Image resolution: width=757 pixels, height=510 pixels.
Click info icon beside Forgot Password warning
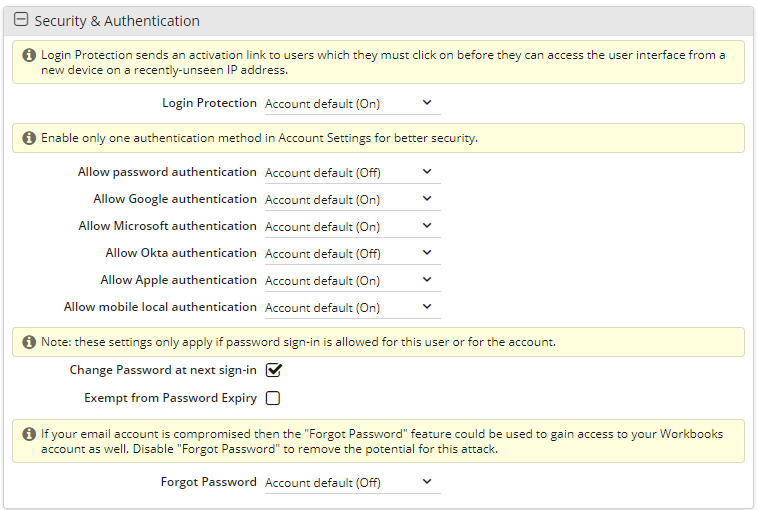pyautogui.click(x=29, y=434)
